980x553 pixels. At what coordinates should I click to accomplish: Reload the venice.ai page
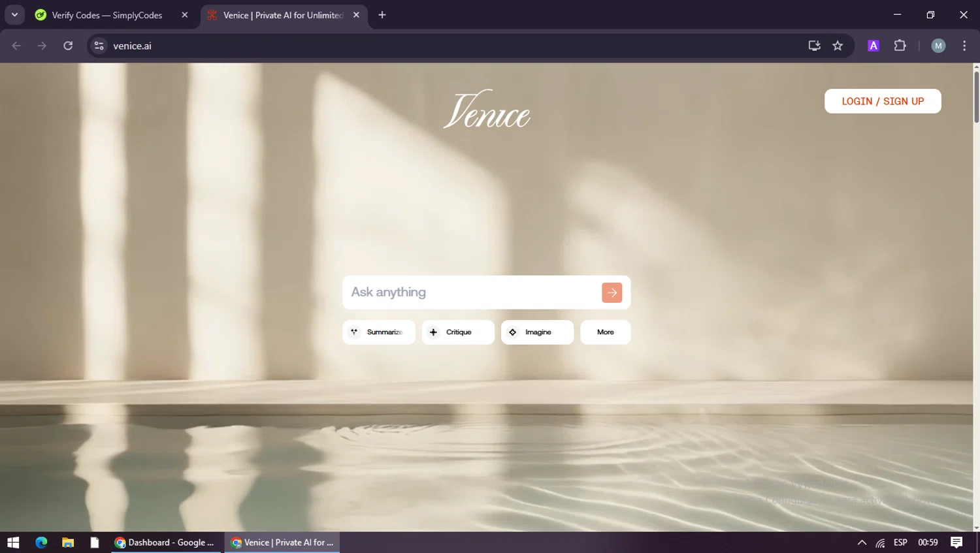(68, 46)
